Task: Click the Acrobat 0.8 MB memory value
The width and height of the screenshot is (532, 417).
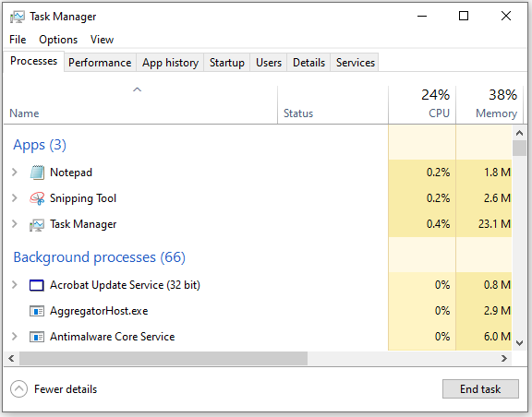Action: pos(497,285)
